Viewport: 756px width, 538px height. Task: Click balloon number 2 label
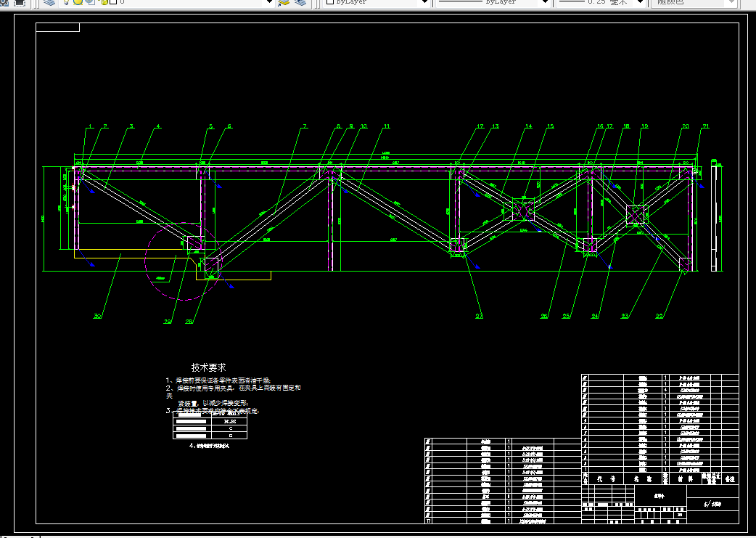point(105,126)
